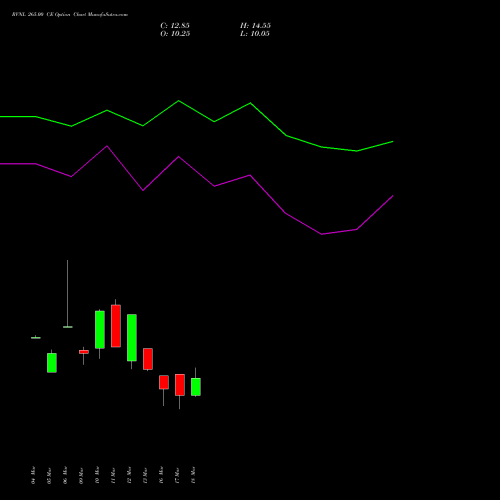This screenshot has height=500, width=500.
Task: Select the last green 18 Mar candle
Action: (196, 387)
